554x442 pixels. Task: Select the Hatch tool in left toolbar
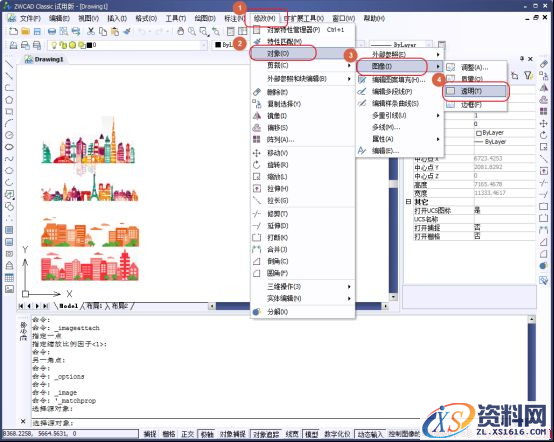point(9,230)
